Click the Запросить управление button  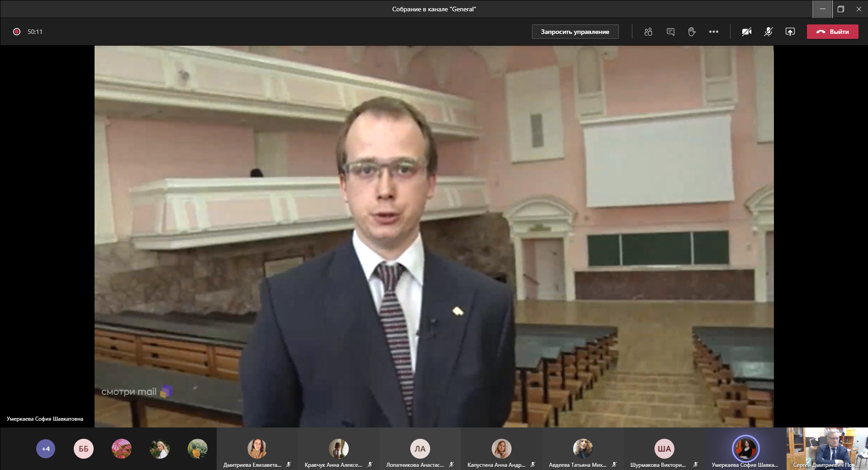pos(575,32)
